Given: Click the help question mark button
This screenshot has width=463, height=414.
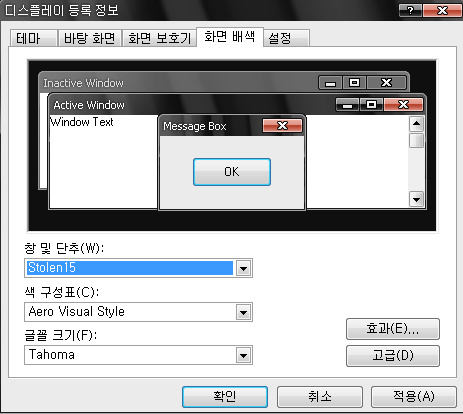Looking at the screenshot, I should (x=410, y=11).
